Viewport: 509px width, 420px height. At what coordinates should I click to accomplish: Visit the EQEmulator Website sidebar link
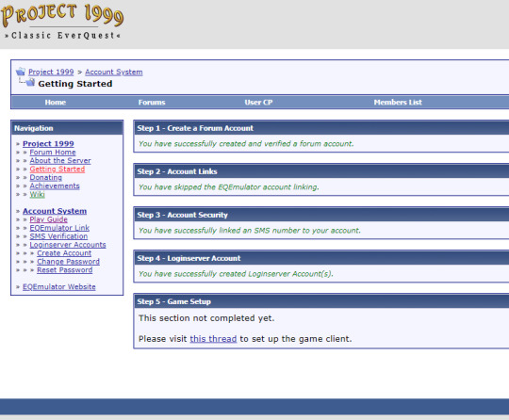(59, 287)
